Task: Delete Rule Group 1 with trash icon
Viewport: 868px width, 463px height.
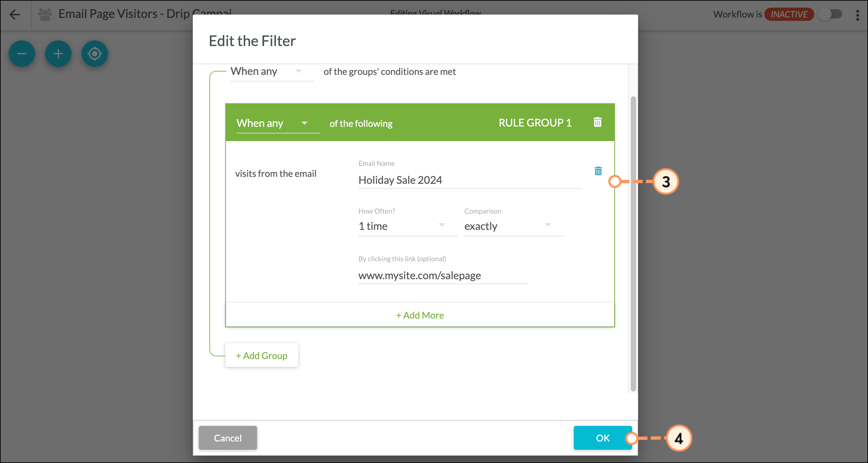Action: click(597, 122)
